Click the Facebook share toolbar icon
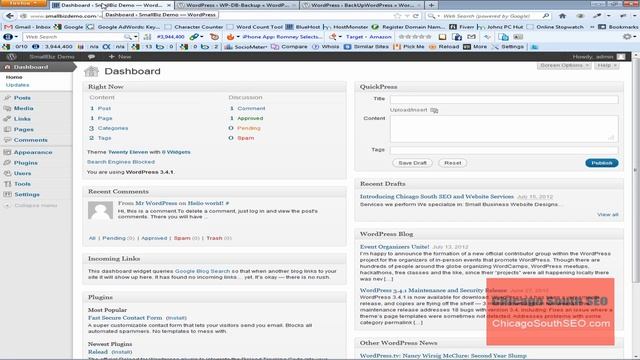Screen dimensions: 640x360 [457, 37]
